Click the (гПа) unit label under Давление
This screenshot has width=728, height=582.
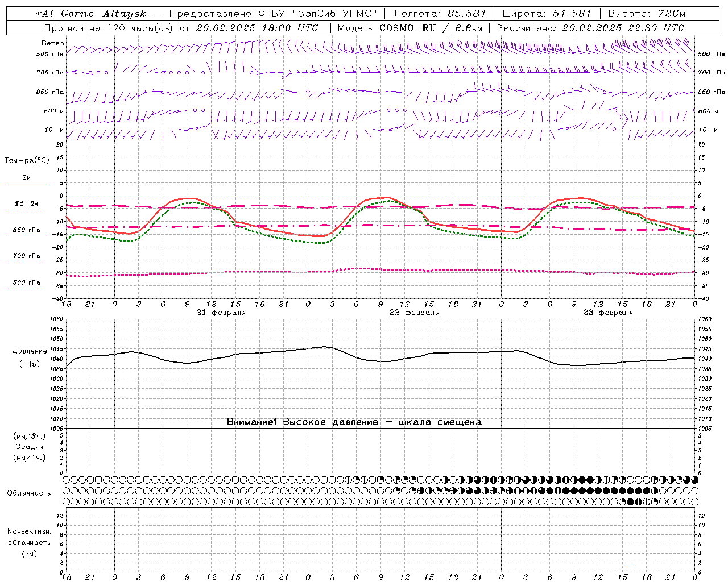pos(30,364)
